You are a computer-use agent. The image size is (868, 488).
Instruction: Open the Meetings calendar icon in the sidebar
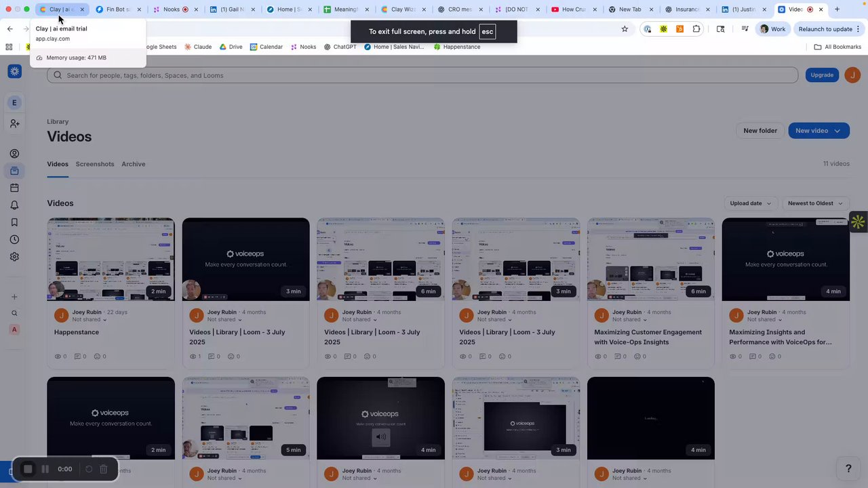[x=14, y=188]
